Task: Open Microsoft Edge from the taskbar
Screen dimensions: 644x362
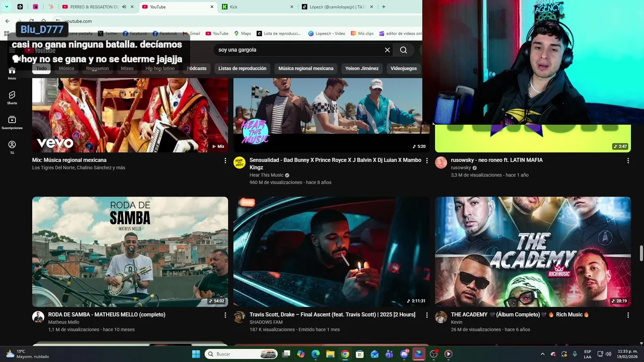Action: [315, 354]
